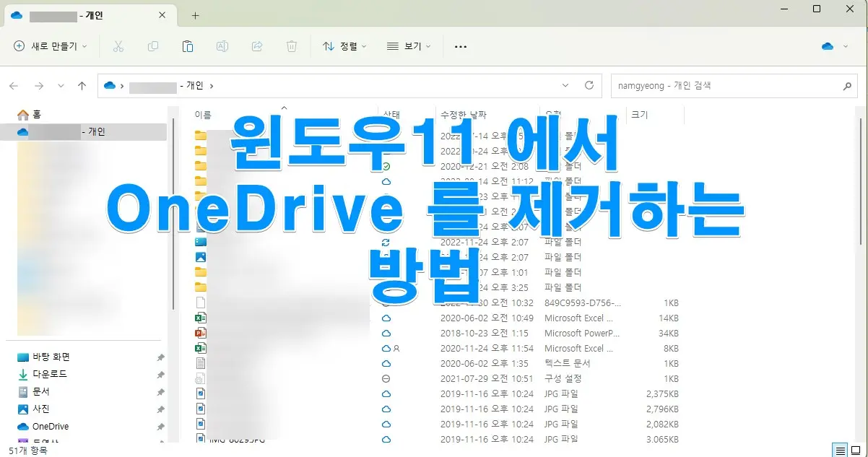Image resolution: width=868 pixels, height=457 pixels.
Task: Click the Paste icon
Action: tap(187, 46)
